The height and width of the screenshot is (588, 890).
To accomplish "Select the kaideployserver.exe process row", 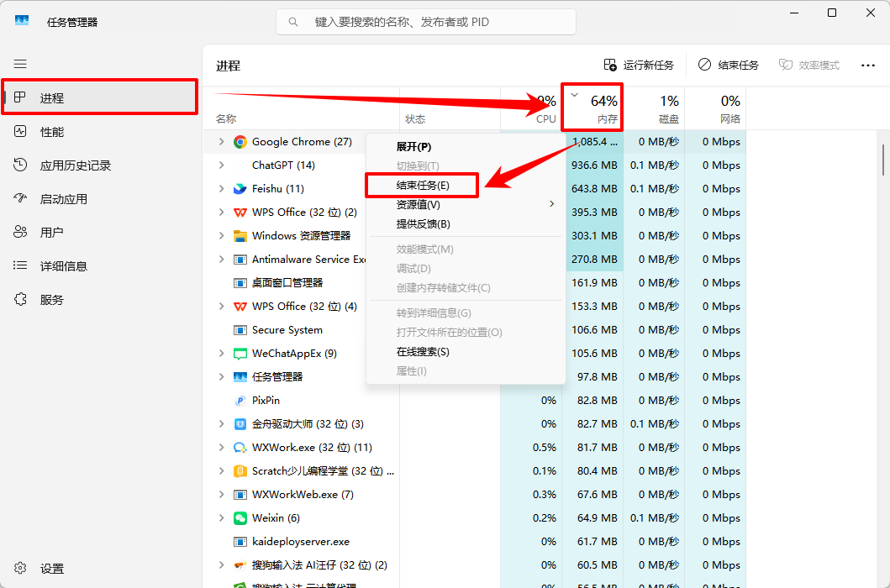I will tap(474, 542).
